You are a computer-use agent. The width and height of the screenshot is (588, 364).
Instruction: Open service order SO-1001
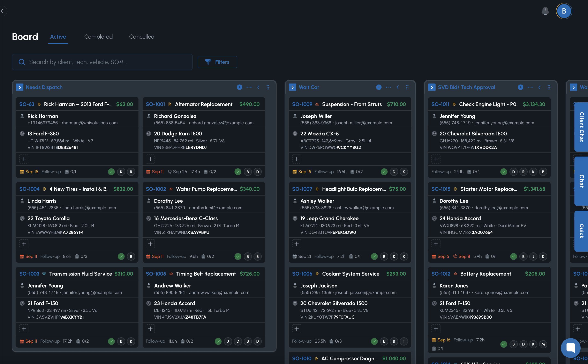click(156, 104)
